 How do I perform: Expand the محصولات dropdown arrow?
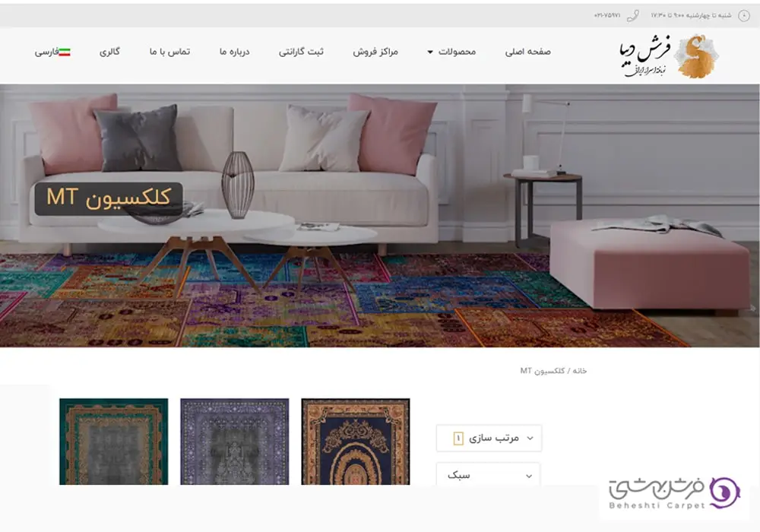point(430,52)
